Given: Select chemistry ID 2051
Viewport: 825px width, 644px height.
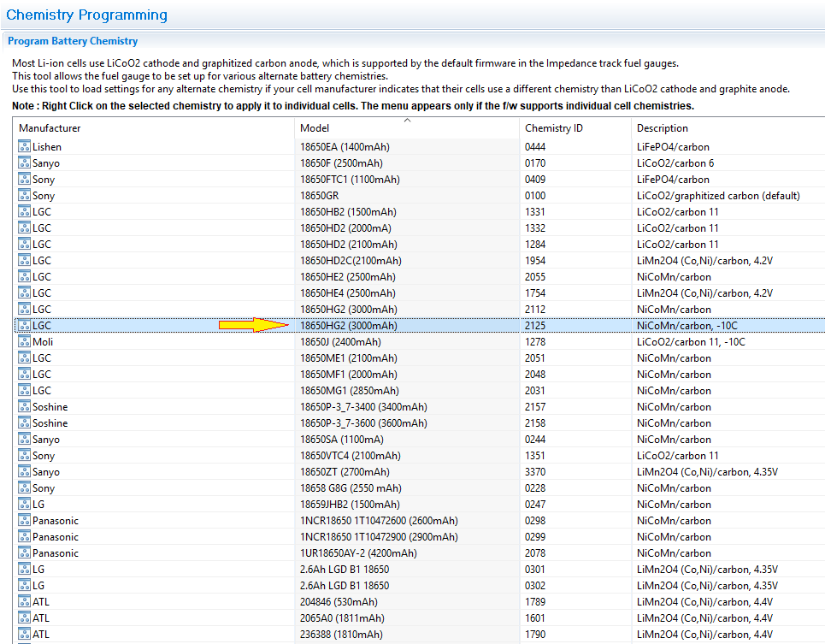Looking at the screenshot, I should [x=535, y=358].
